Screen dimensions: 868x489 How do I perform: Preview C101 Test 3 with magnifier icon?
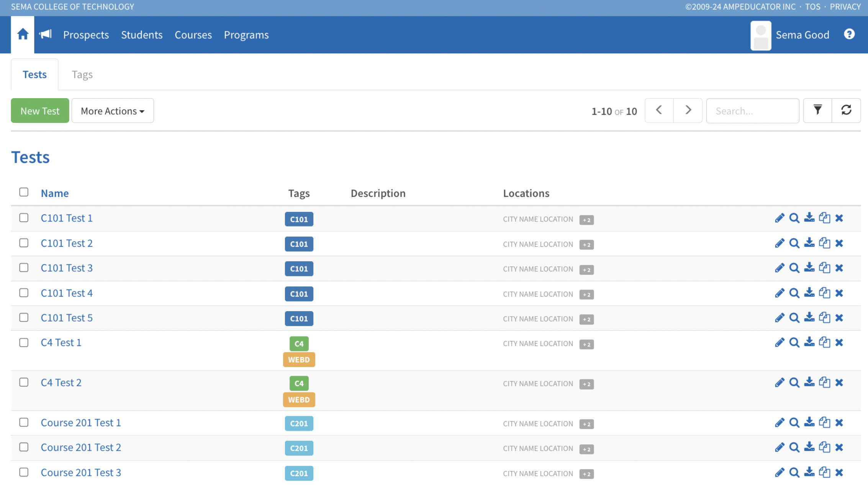pyautogui.click(x=794, y=268)
